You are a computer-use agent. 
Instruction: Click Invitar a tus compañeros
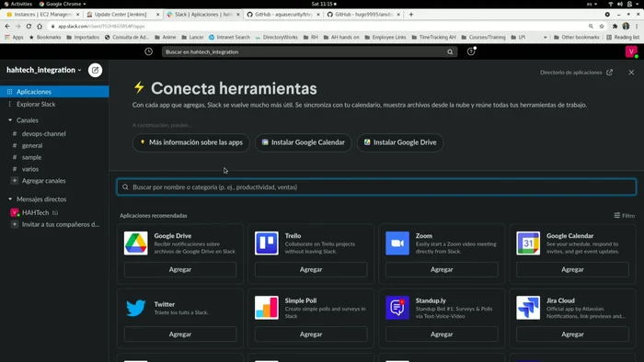[54, 225]
